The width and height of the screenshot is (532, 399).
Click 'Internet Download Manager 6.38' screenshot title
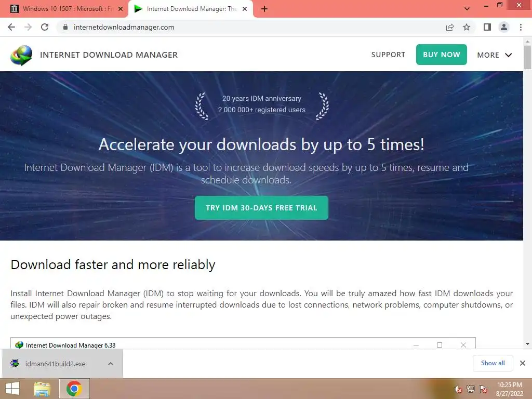coord(71,345)
